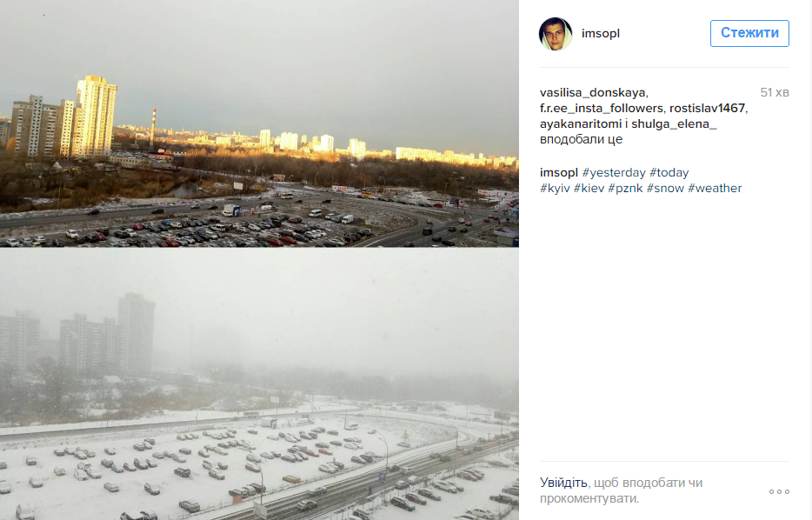Viewport: 812px width, 520px height.
Task: Open the #kyiv hashtag
Action: point(555,189)
